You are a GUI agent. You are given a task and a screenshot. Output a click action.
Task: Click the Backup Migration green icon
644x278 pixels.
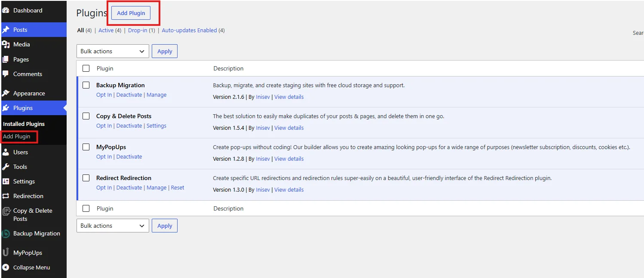point(6,234)
